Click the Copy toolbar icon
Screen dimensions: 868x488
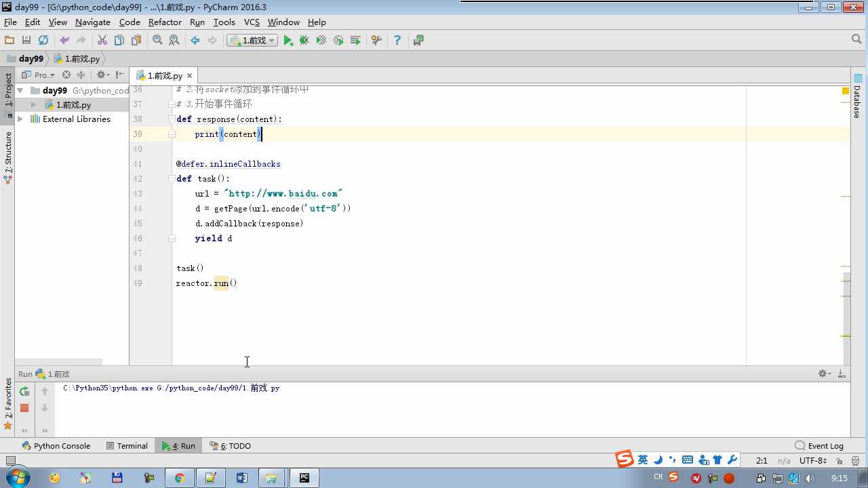coord(119,41)
